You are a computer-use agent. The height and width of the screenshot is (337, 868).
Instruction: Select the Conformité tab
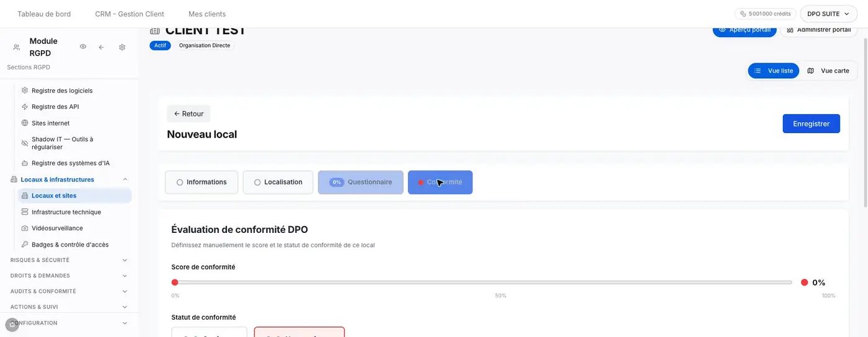point(440,182)
